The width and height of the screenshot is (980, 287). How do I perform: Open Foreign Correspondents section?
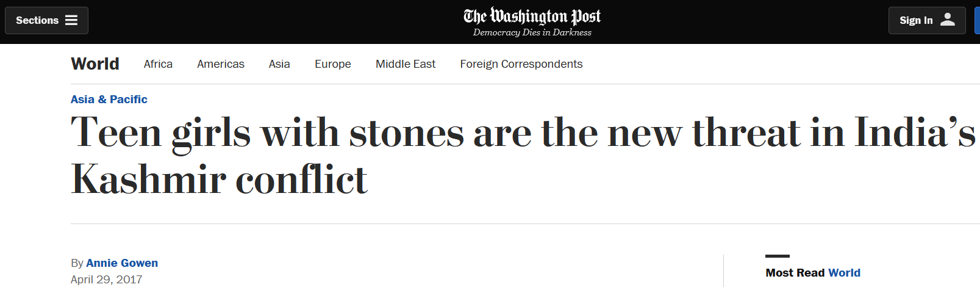click(521, 64)
